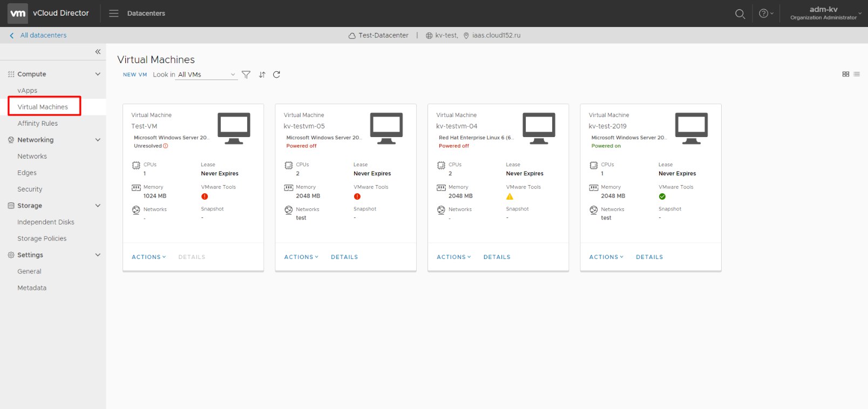Open ACTIONS menu for Test-VM
868x409 pixels.
(x=149, y=257)
